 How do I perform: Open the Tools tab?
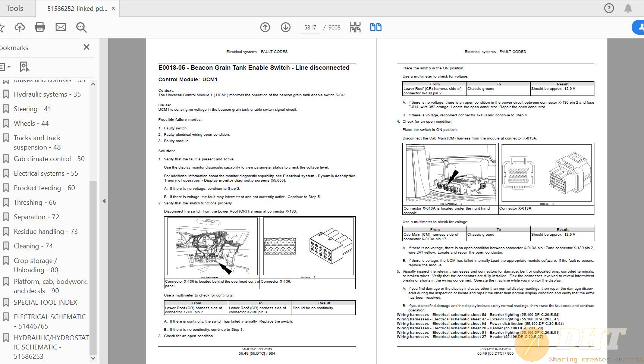(15, 8)
